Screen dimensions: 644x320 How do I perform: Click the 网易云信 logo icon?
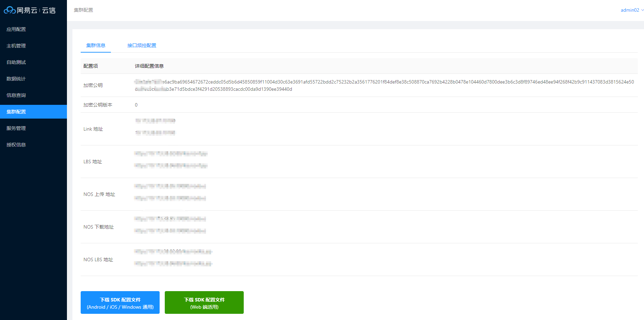click(x=10, y=10)
